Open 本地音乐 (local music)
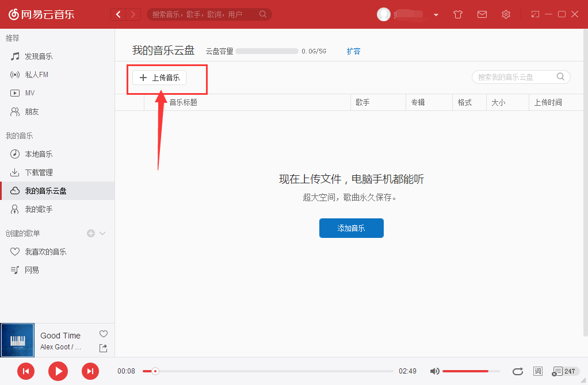Viewport: 588px width, 385px height. point(36,153)
